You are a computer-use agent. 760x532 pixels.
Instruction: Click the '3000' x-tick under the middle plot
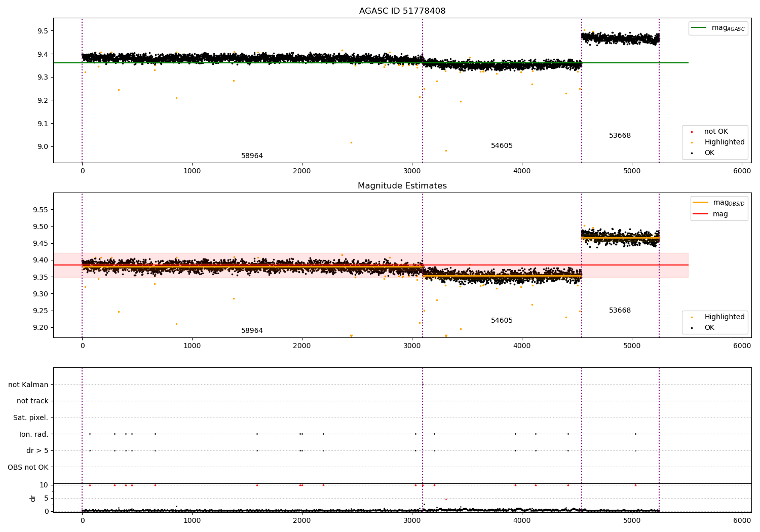(x=412, y=346)
